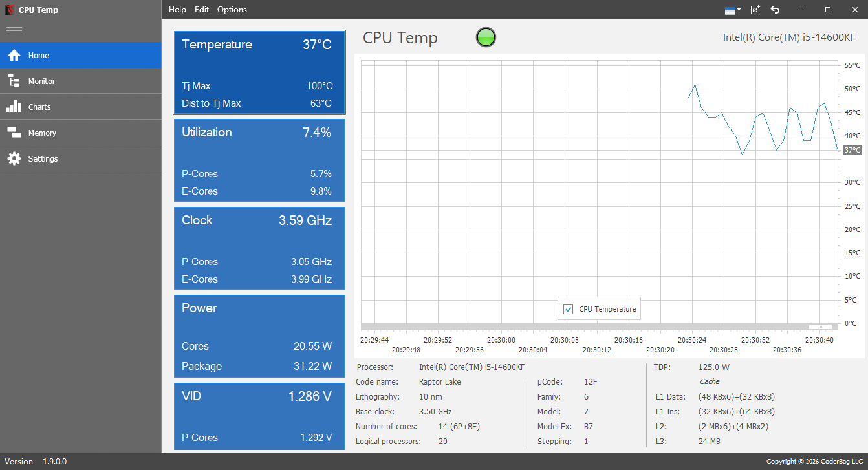The width and height of the screenshot is (868, 470).
Task: Click the Temperature tile showing 37°C
Action: 259,72
